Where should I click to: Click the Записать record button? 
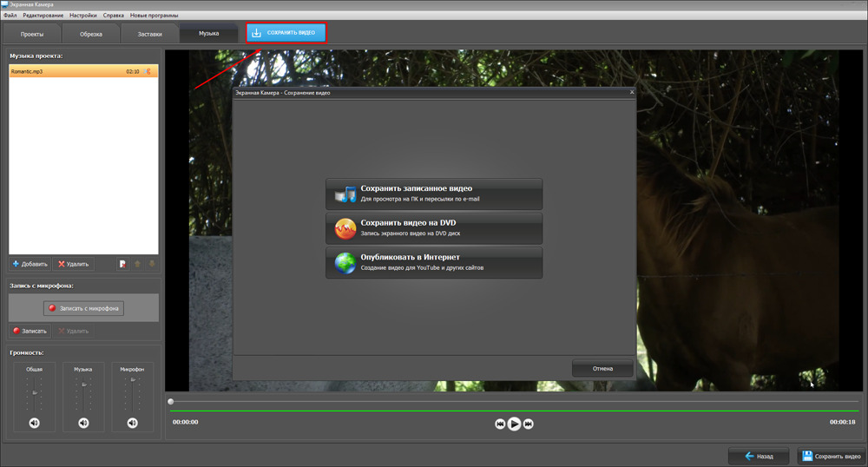30,331
